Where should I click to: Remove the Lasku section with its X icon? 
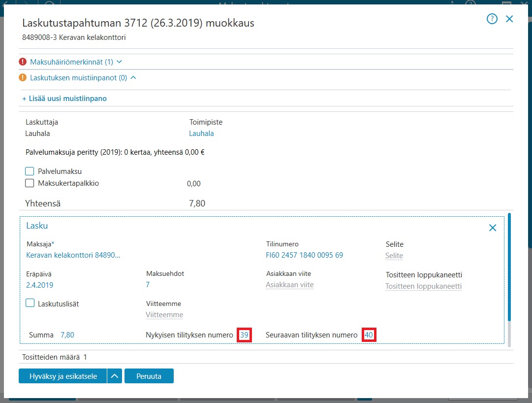[493, 228]
